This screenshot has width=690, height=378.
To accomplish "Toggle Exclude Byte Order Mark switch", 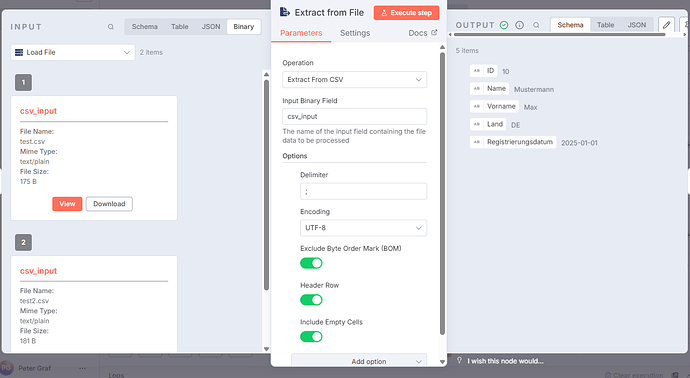I will [x=311, y=263].
